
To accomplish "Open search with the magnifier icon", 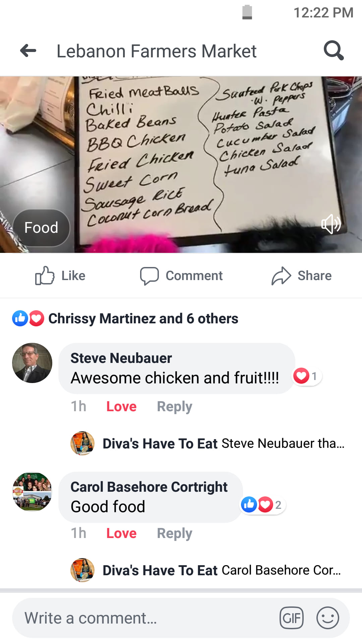I will point(334,51).
